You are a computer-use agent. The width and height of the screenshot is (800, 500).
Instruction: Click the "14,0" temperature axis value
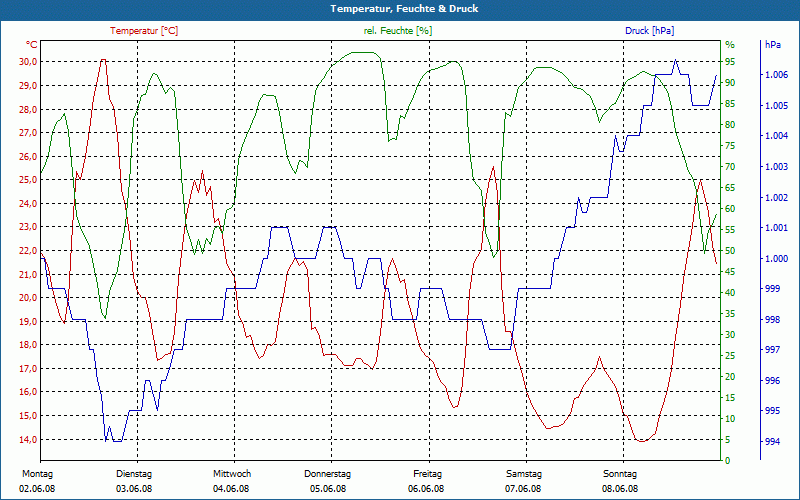[29, 439]
